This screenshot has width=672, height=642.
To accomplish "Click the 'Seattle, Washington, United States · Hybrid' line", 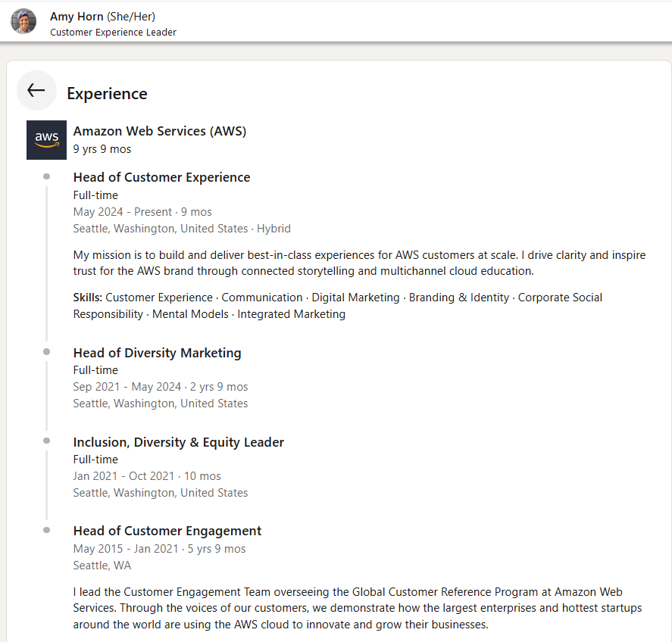I will [x=182, y=229].
